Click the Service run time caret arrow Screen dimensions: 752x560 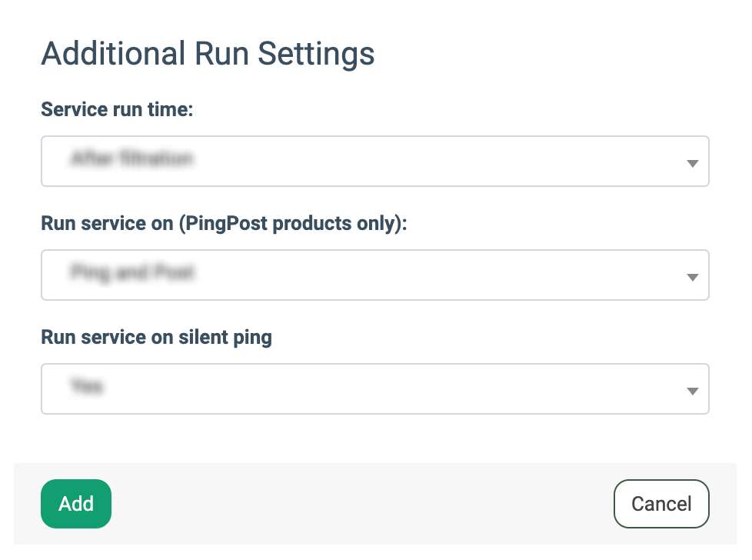coord(692,163)
